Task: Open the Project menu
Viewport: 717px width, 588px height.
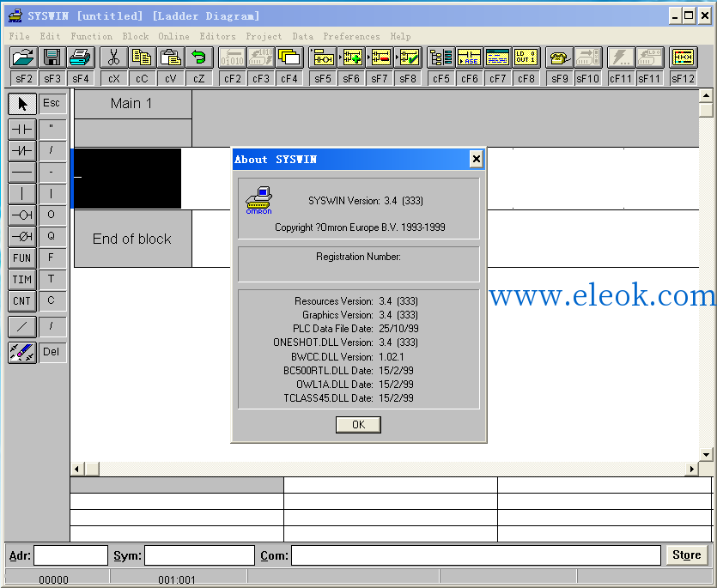Action: [264, 36]
